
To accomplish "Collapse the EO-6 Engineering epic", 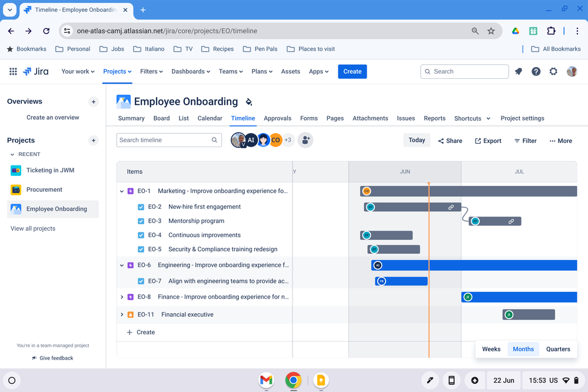I will (121, 265).
